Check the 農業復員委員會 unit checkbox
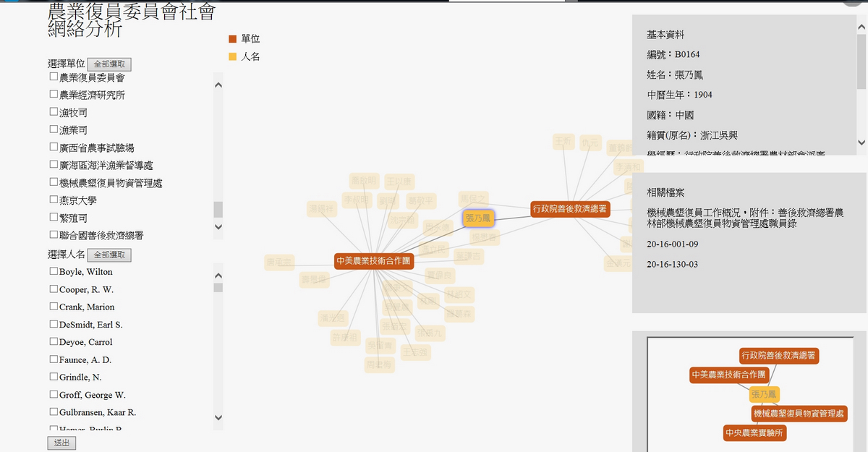The height and width of the screenshot is (452, 868). [54, 77]
